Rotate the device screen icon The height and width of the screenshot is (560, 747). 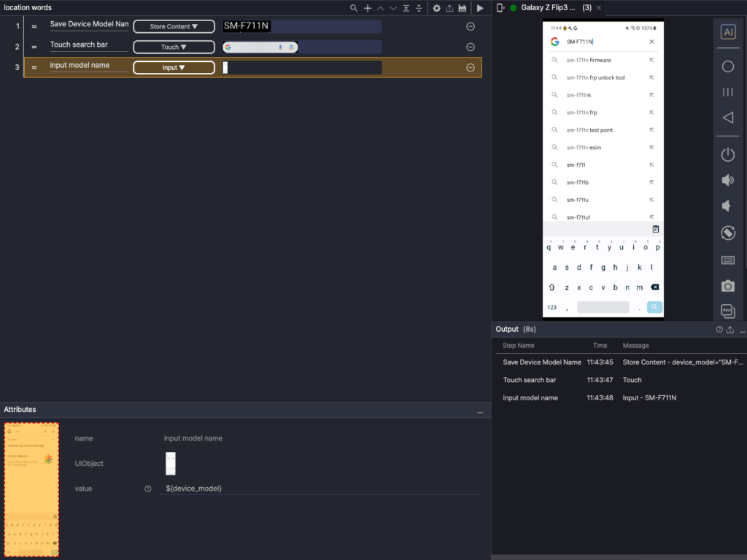point(727,233)
